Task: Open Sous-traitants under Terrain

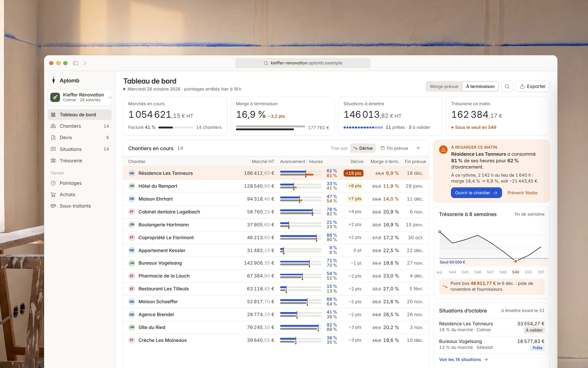Action: coord(80,206)
